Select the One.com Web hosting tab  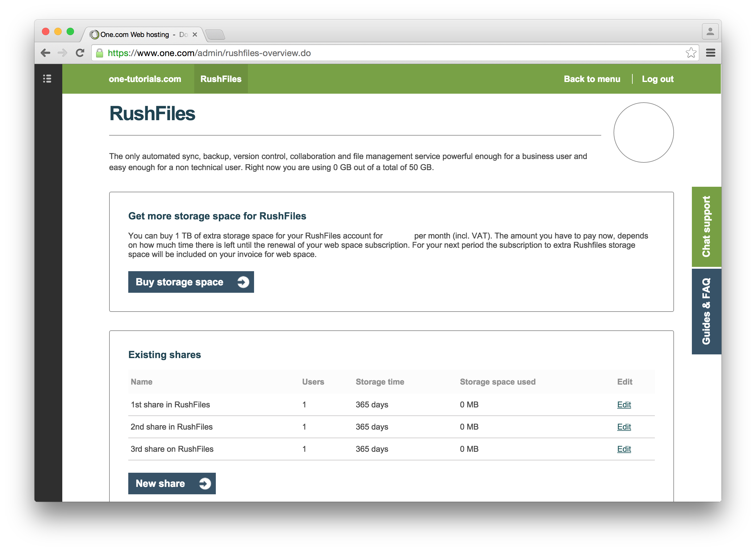point(143,34)
